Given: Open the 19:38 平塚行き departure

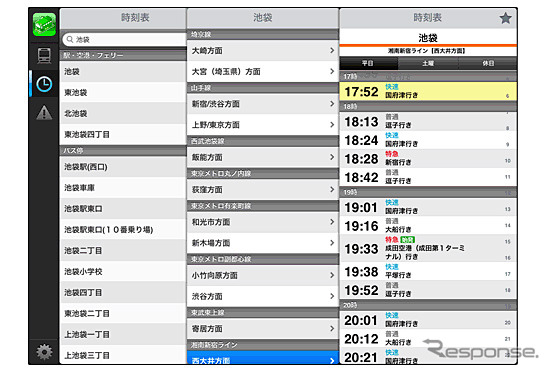Looking at the screenshot, I should pos(428,271).
